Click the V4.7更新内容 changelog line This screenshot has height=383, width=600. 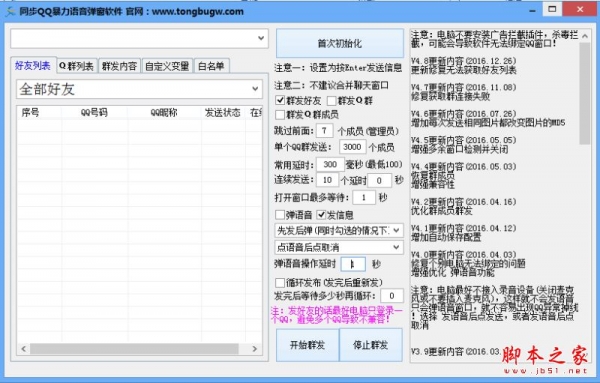point(463,87)
